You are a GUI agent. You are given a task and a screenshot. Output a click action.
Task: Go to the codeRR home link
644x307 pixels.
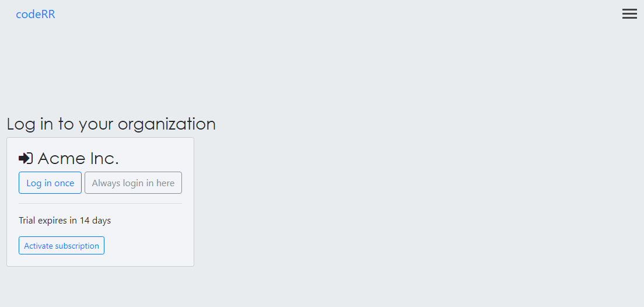36,15
